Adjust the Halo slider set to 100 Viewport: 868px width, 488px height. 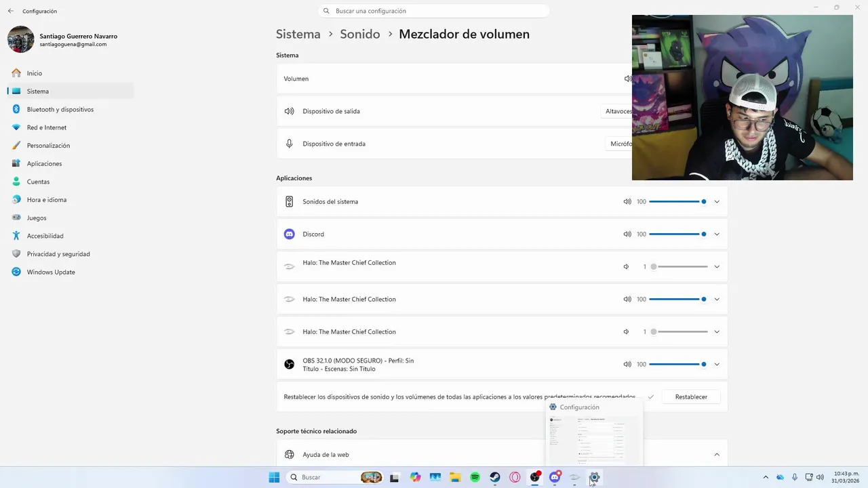click(x=678, y=299)
